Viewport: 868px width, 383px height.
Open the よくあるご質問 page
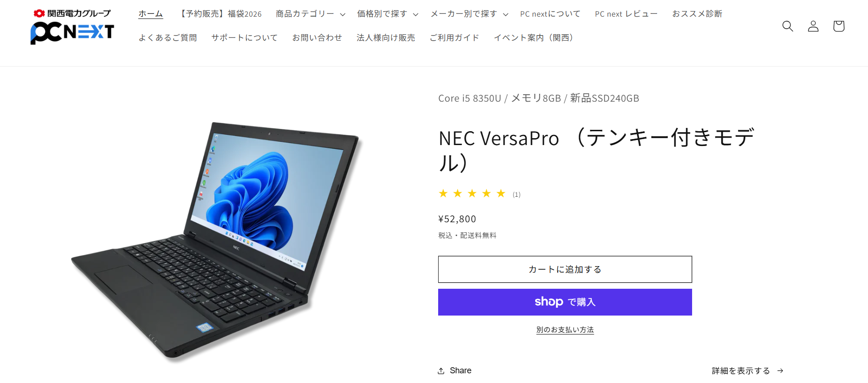coord(168,37)
